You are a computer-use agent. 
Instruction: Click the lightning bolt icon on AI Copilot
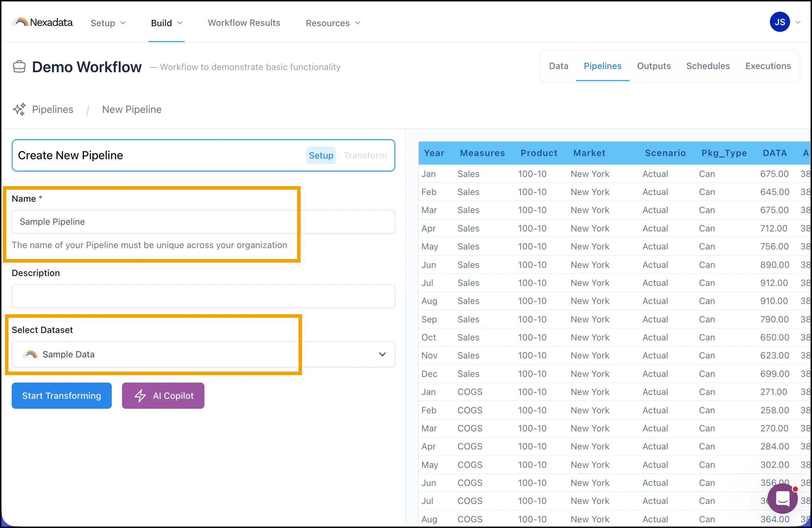coord(140,396)
